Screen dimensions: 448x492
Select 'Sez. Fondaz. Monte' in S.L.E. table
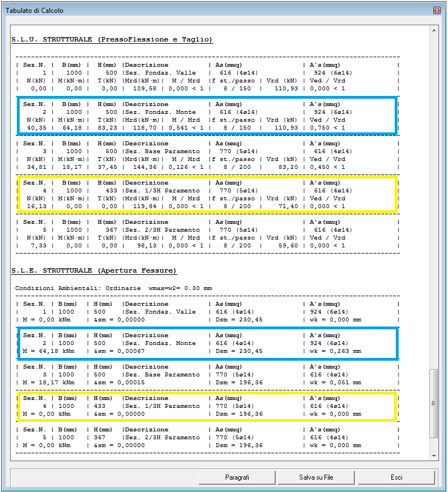coord(161,343)
